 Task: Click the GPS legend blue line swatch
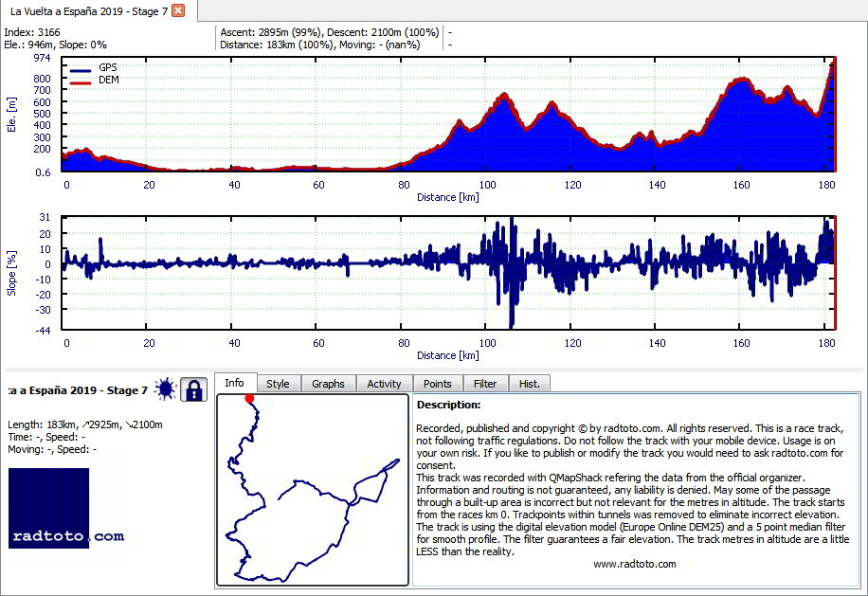[x=81, y=70]
